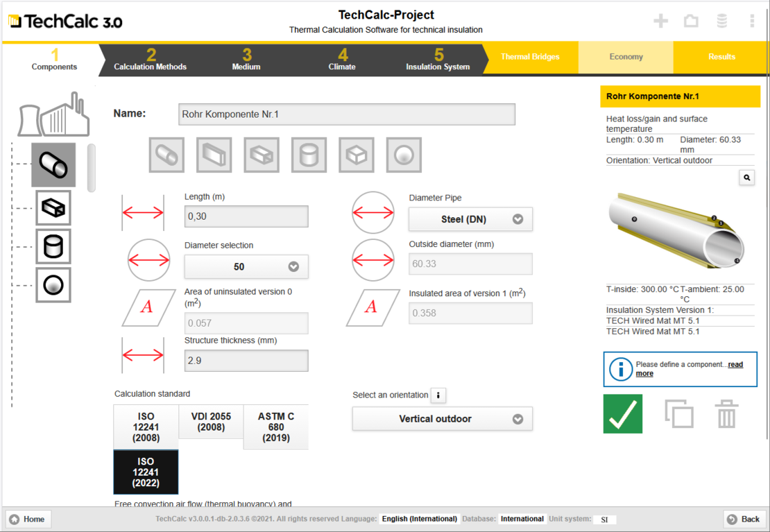Select ISO 12241 (2008) standard

pyautogui.click(x=146, y=427)
